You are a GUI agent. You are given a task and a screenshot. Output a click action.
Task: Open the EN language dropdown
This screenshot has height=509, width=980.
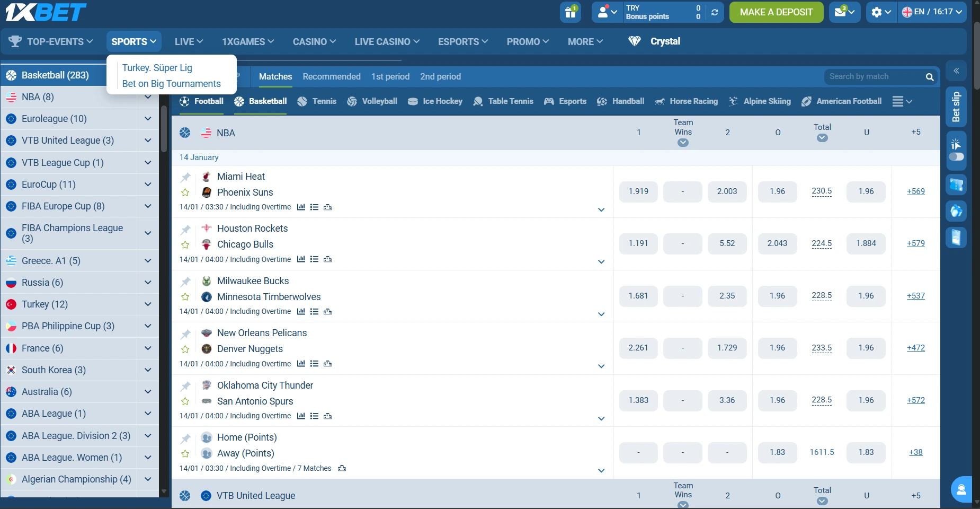[932, 12]
